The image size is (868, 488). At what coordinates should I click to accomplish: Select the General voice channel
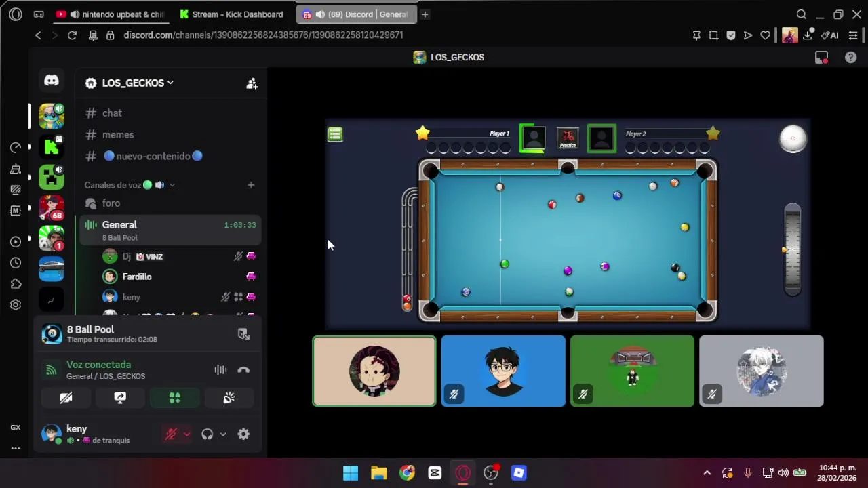[171, 230]
